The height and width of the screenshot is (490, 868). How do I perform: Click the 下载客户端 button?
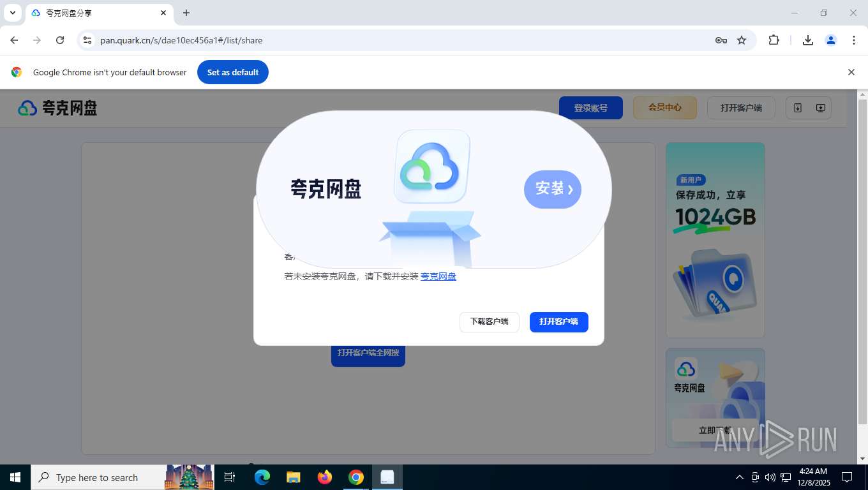pyautogui.click(x=490, y=322)
